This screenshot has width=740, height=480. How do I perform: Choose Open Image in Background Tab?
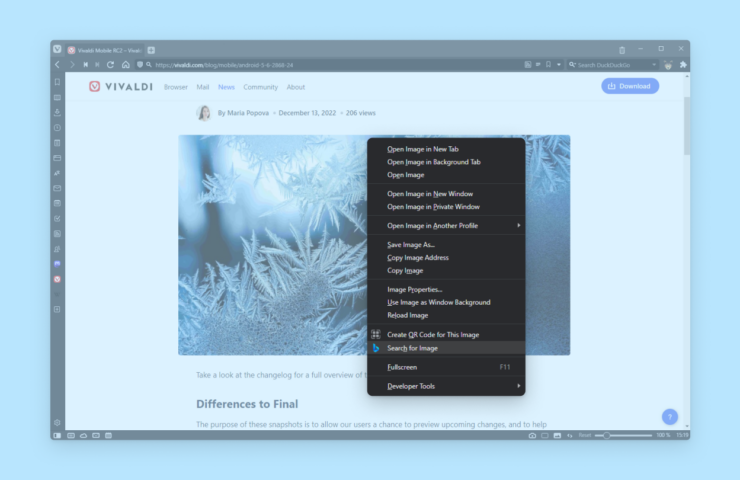pyautogui.click(x=446, y=162)
